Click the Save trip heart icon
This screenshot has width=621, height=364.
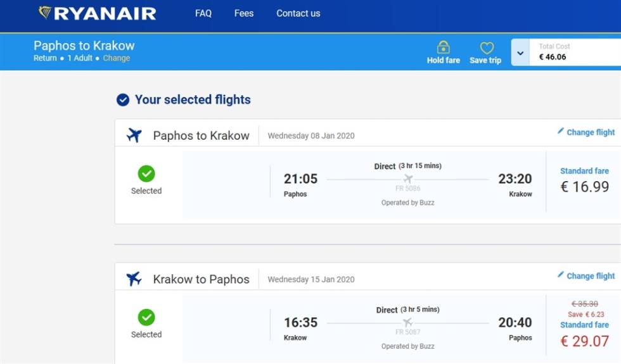point(487,48)
